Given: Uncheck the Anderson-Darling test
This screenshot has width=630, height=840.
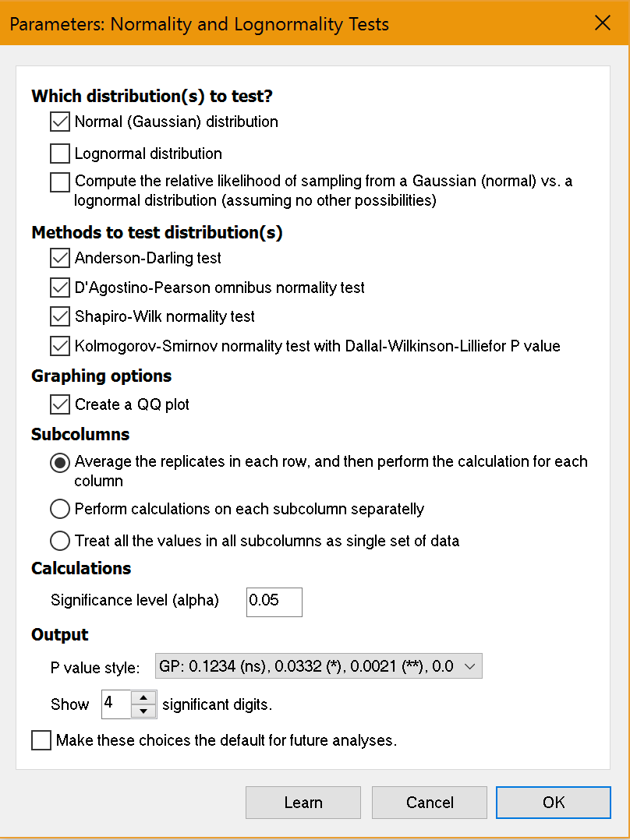Looking at the screenshot, I should [x=59, y=257].
